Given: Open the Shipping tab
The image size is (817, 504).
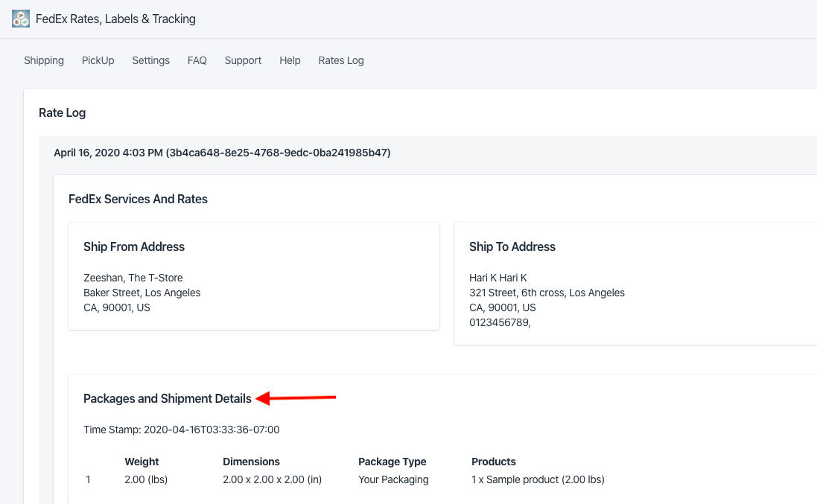Looking at the screenshot, I should [44, 60].
